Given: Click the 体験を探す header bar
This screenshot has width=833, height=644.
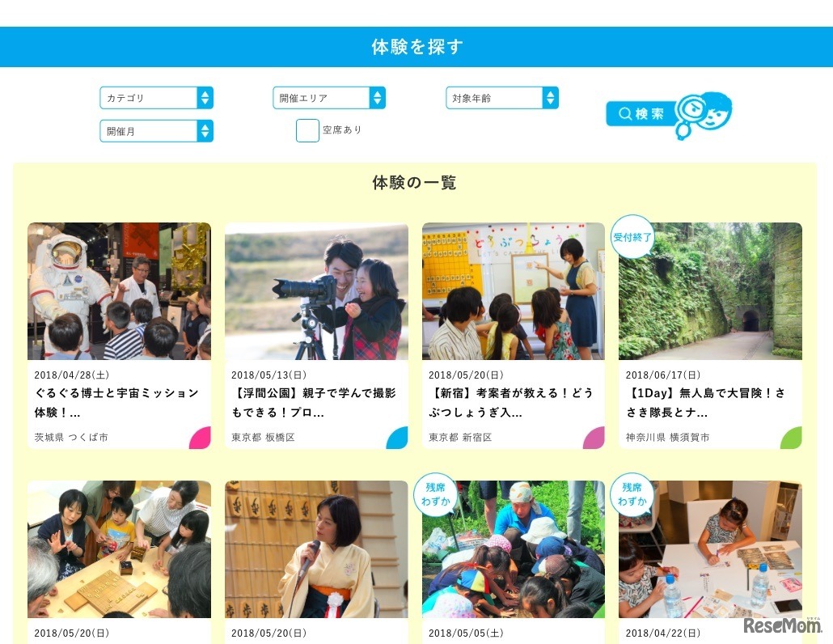Looking at the screenshot, I should pyautogui.click(x=416, y=47).
